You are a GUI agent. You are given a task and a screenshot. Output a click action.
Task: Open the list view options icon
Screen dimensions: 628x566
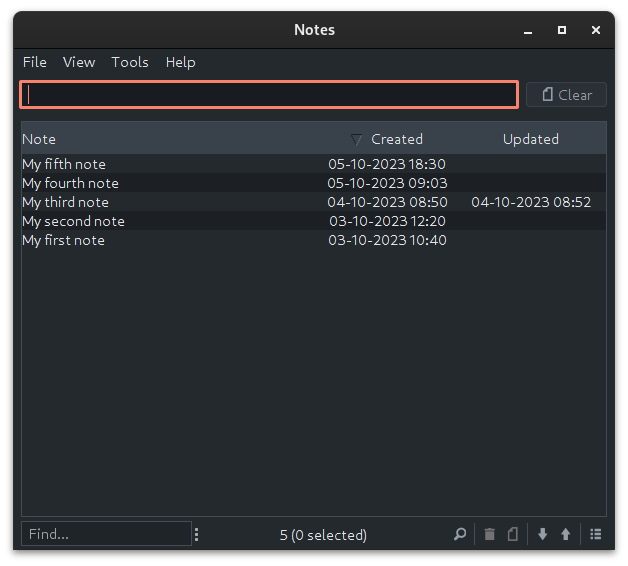coord(595,534)
